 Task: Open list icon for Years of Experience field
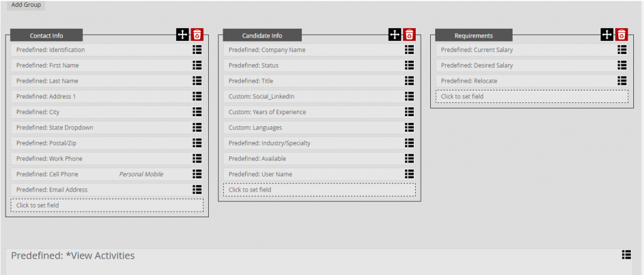409,112
